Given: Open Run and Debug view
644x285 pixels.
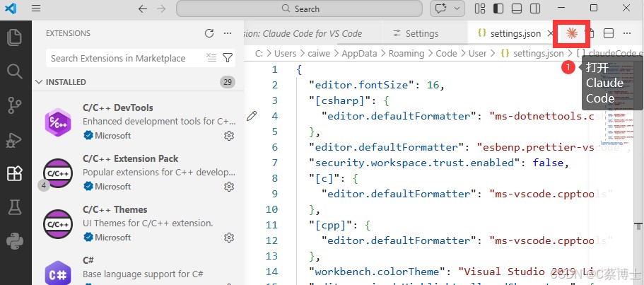Looking at the screenshot, I should [15, 141].
